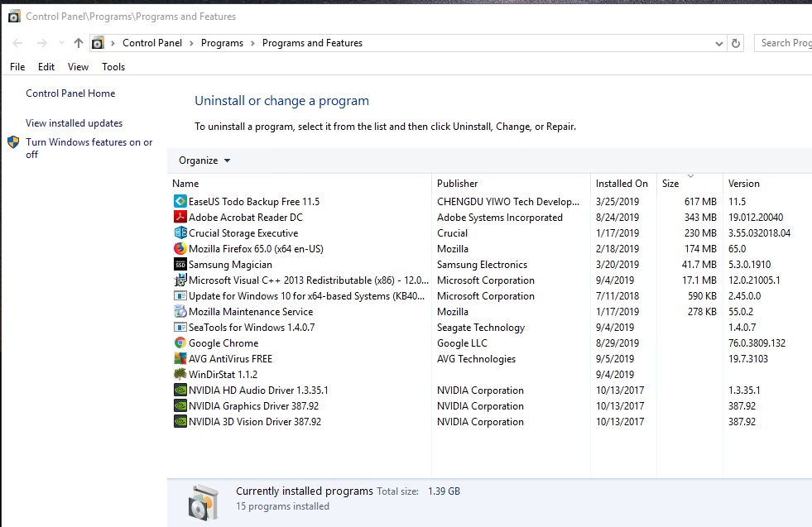Go forward with the right arrow

coord(42,43)
